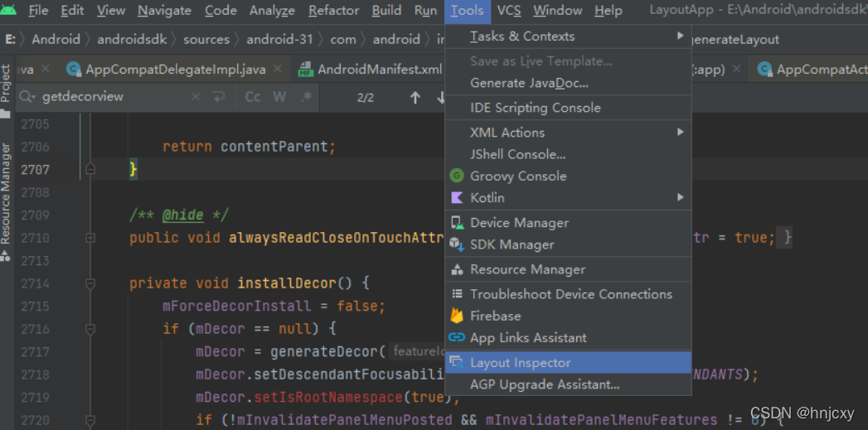
Task: Open the Window menu
Action: point(557,11)
